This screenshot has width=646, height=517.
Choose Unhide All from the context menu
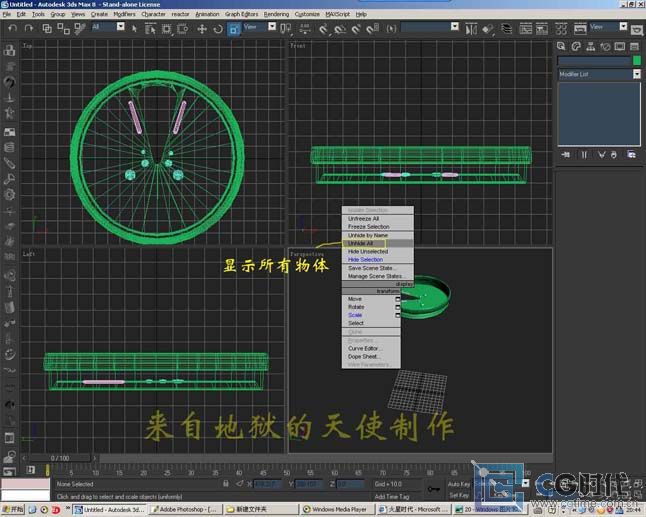(377, 243)
